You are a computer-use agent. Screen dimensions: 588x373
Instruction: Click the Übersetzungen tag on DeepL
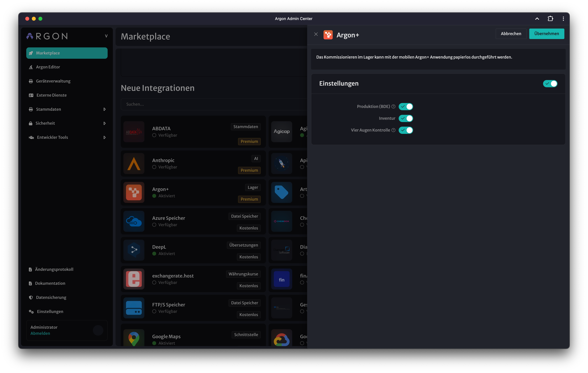243,245
